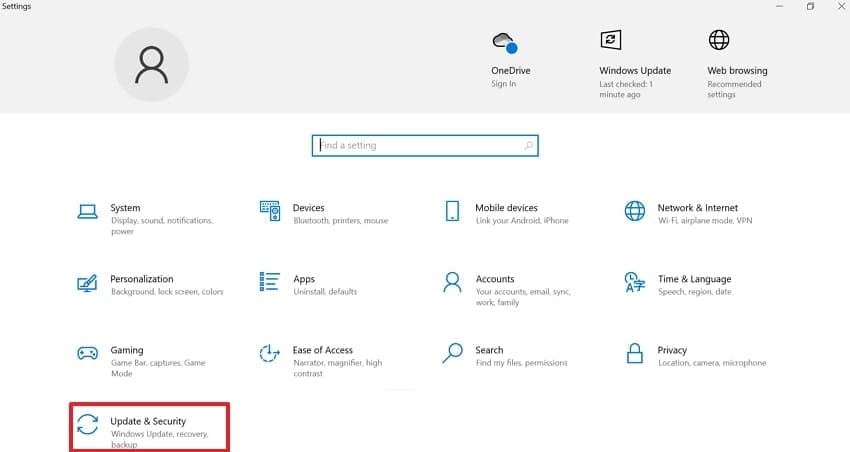Open the Personalization paintbrush icon
Image resolution: width=850 pixels, height=452 pixels.
coord(88,283)
